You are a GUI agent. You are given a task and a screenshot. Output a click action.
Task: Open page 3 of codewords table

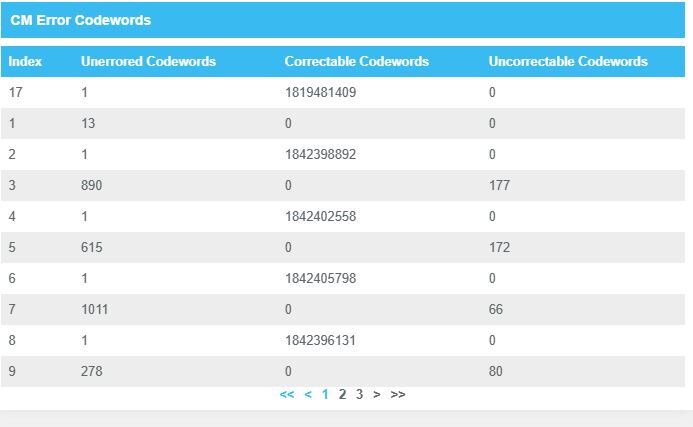click(359, 394)
